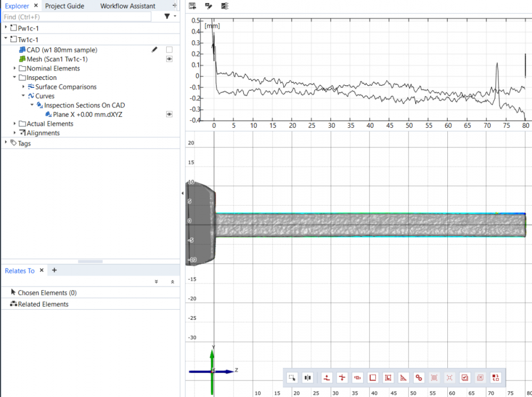This screenshot has height=397, width=532.
Task: Click the rectangle selection tool in bottom toolbar
Action: coord(292,378)
